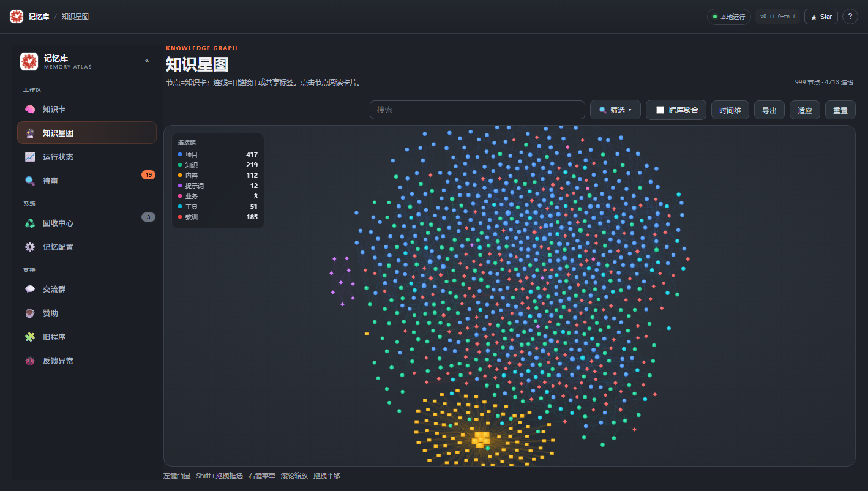The height and width of the screenshot is (491, 868).
Task: Click the 业务 3 legend row
Action: [x=218, y=196]
